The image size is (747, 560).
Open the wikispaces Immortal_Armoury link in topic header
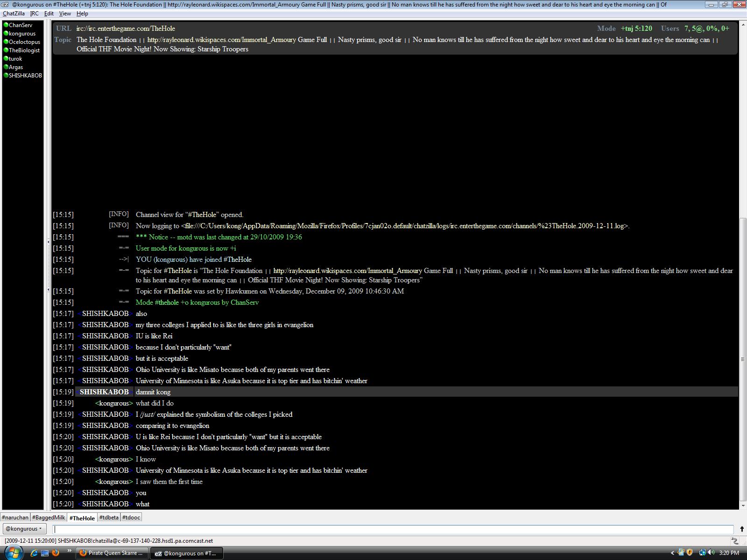pyautogui.click(x=222, y=40)
